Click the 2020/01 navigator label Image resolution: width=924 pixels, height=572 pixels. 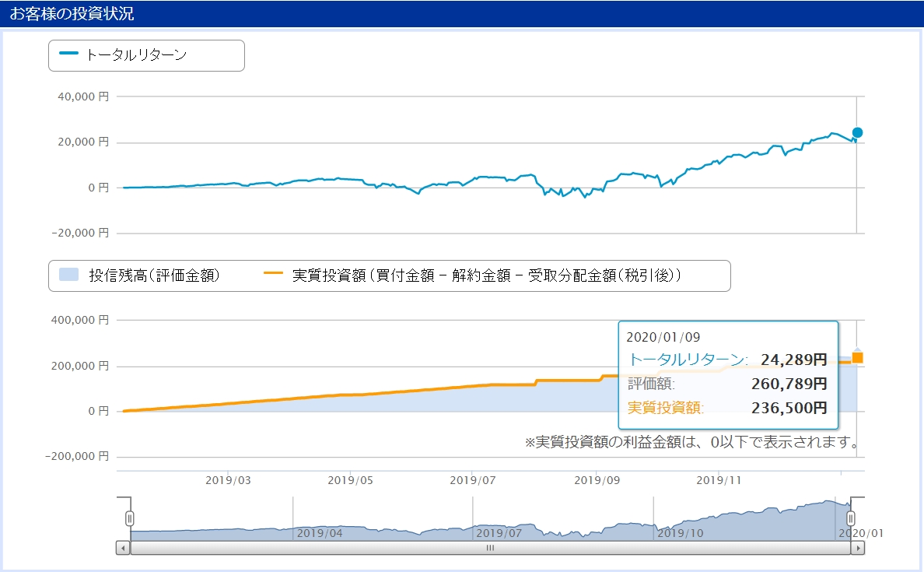coord(861,533)
